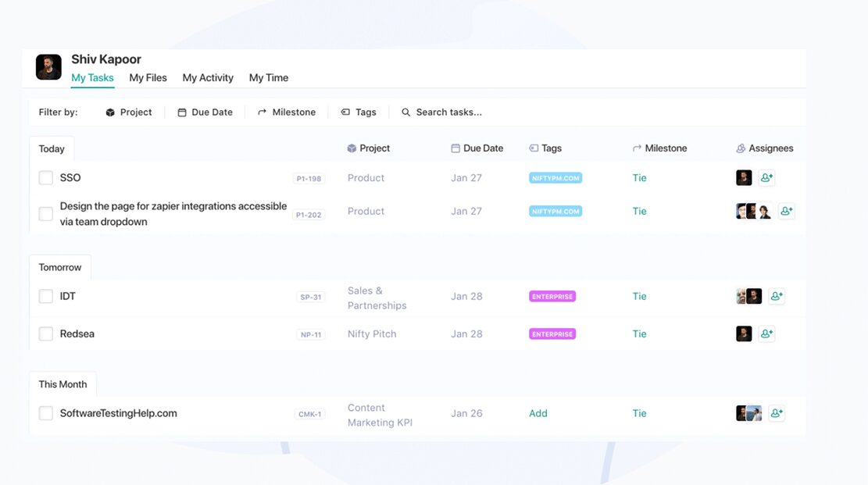The image size is (868, 485).
Task: Click Shiv Kapoor's profile avatar
Action: coord(48,67)
